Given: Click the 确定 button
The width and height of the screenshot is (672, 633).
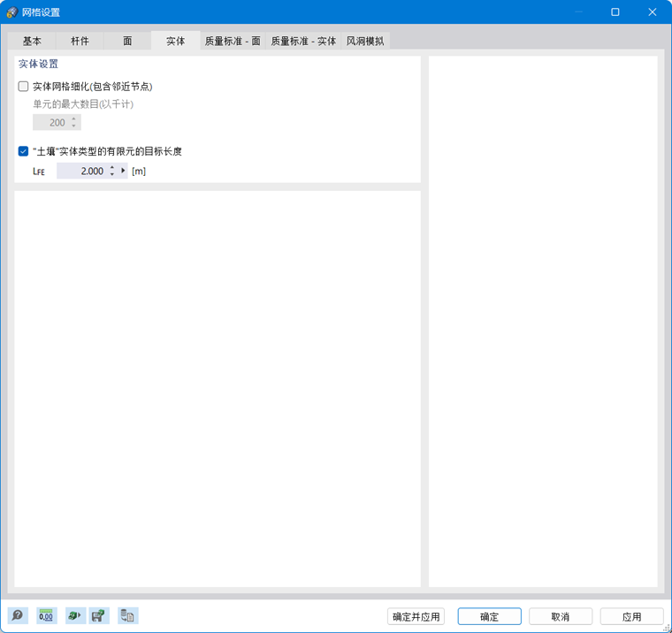Looking at the screenshot, I should click(x=489, y=616).
